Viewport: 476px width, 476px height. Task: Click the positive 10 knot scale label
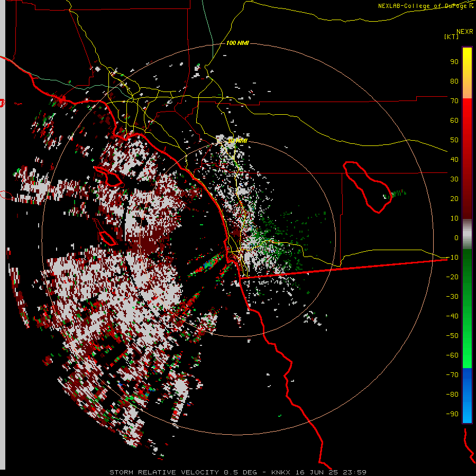(454, 218)
